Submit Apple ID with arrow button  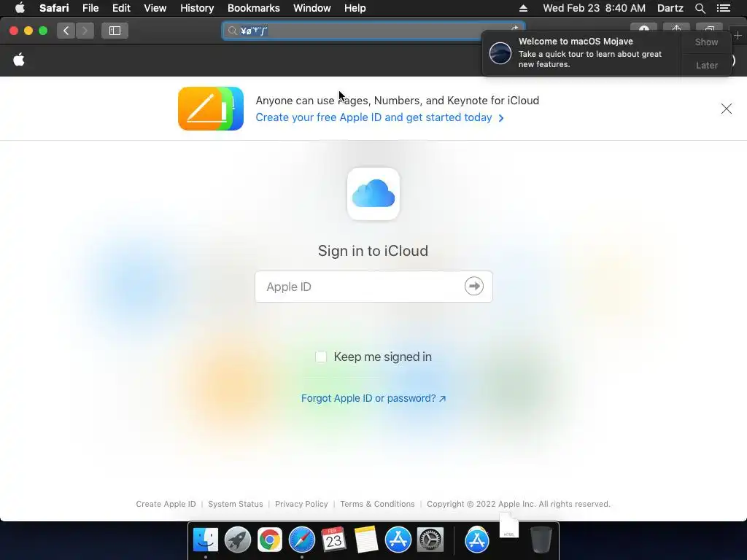[x=473, y=286]
